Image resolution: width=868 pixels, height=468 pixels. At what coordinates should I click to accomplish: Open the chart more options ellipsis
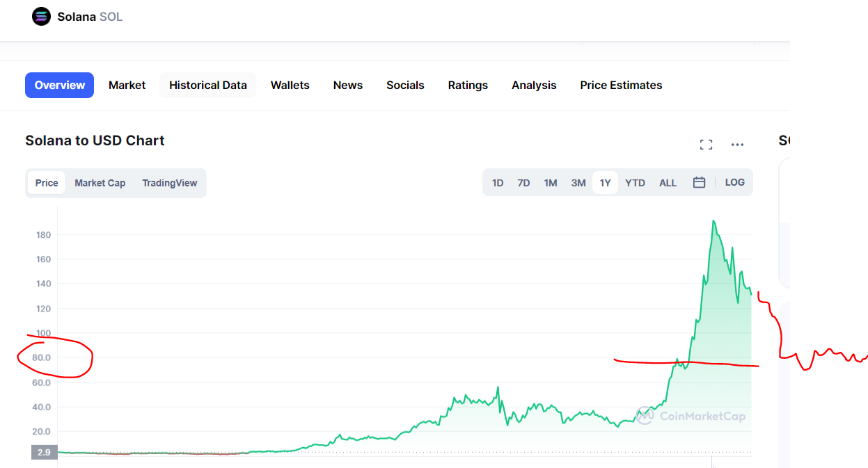[738, 145]
